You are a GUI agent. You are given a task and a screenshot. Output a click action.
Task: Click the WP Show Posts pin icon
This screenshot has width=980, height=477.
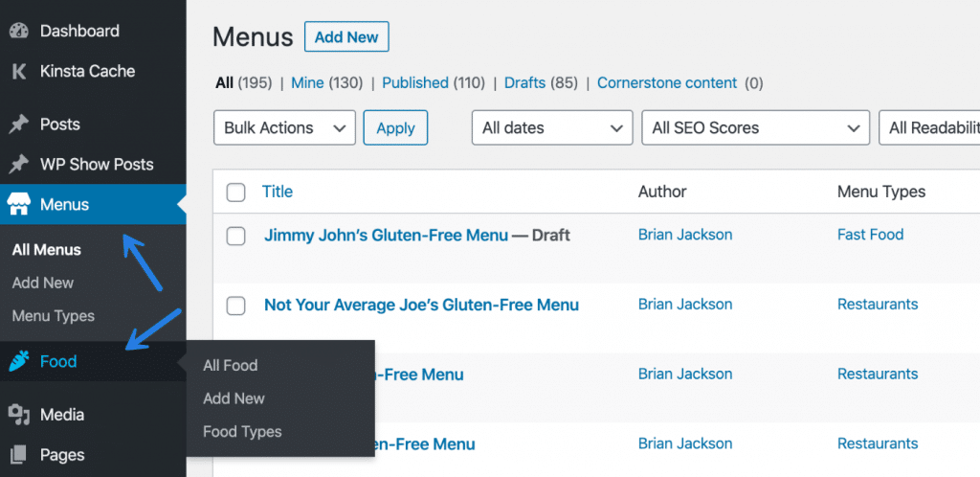(x=19, y=165)
